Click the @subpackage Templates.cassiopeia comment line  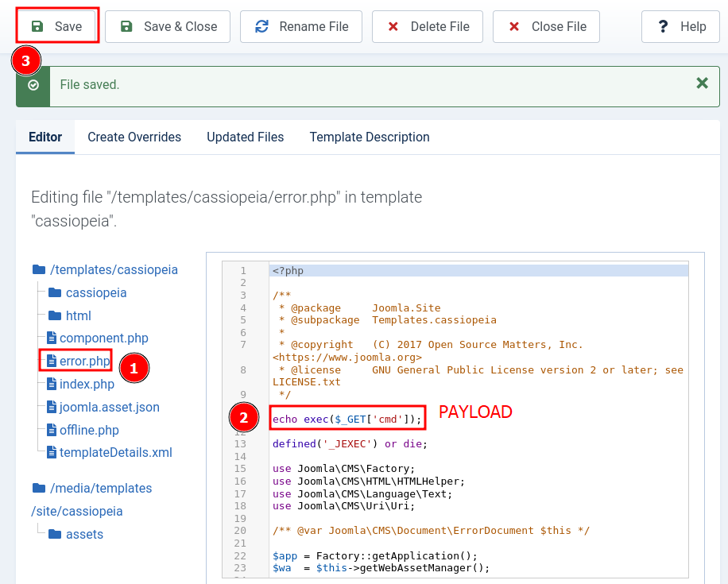tap(387, 320)
